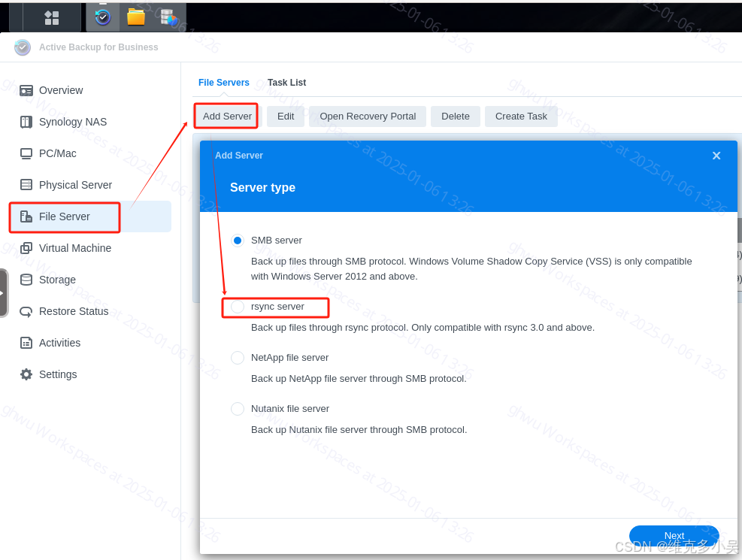Viewport: 742px width, 560px height.
Task: Click the Physical Server sidebar icon
Action: (26, 185)
